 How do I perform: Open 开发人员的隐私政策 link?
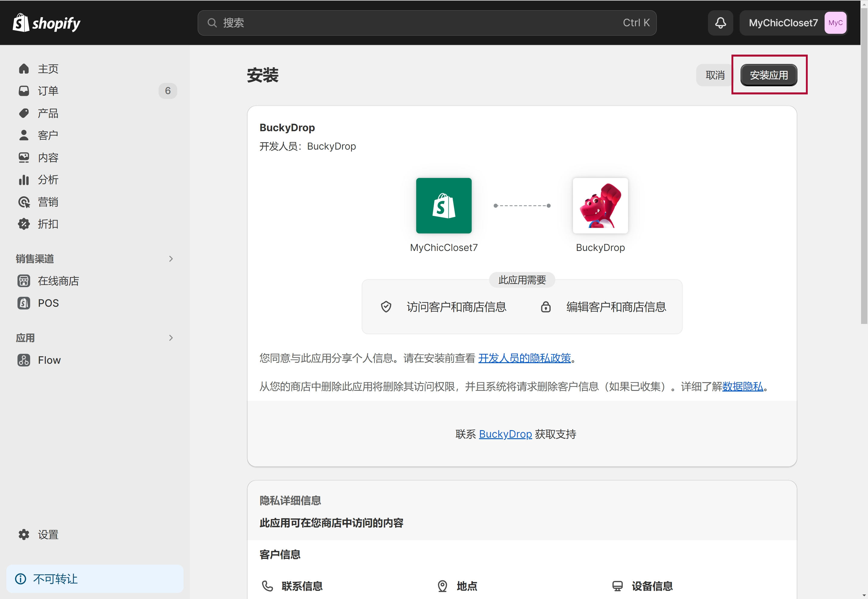coord(524,358)
